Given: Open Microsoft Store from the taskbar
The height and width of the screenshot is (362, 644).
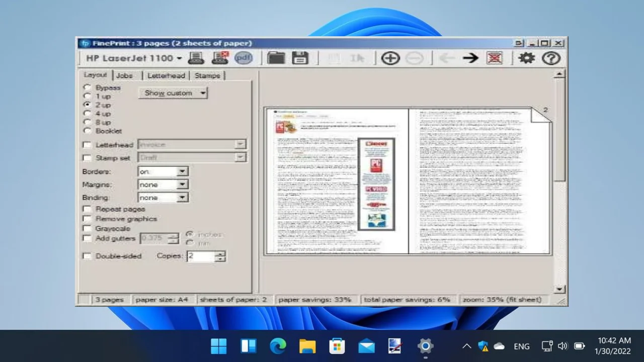Looking at the screenshot, I should coord(337,346).
